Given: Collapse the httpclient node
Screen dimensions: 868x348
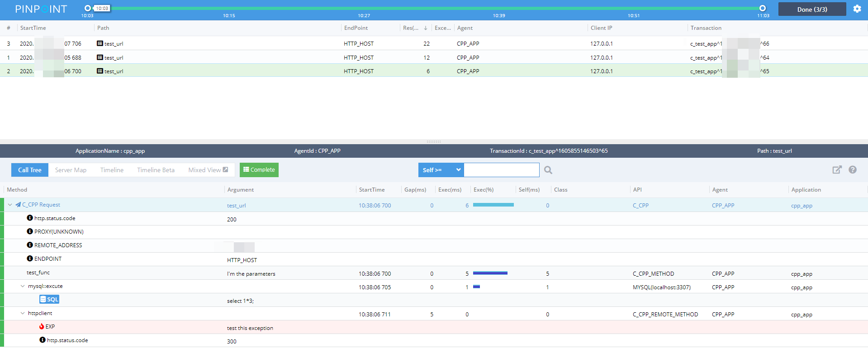Looking at the screenshot, I should click(x=23, y=313).
